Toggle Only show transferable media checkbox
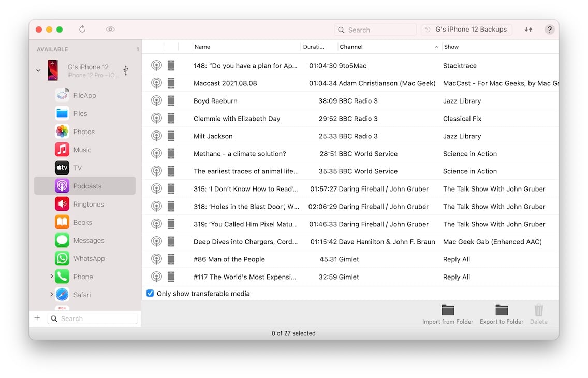The height and width of the screenshot is (378, 588). pyautogui.click(x=150, y=293)
